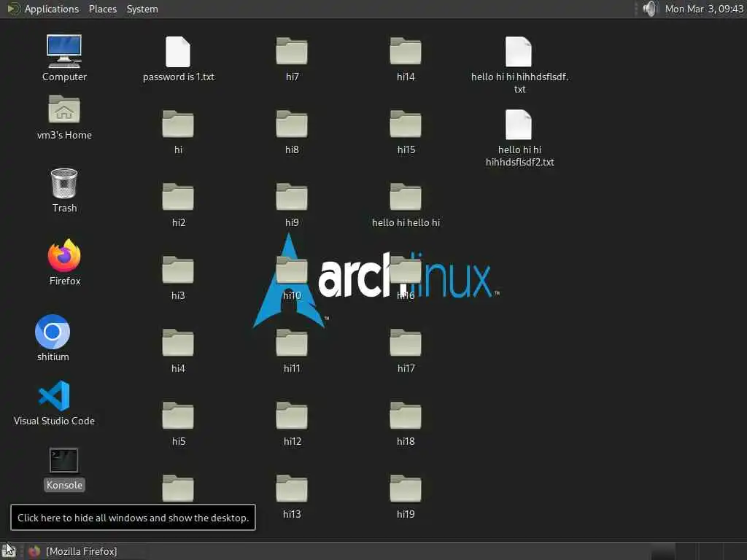Click the show desktop button in taskbar
Screen dimensions: 747x560
coord(9,551)
